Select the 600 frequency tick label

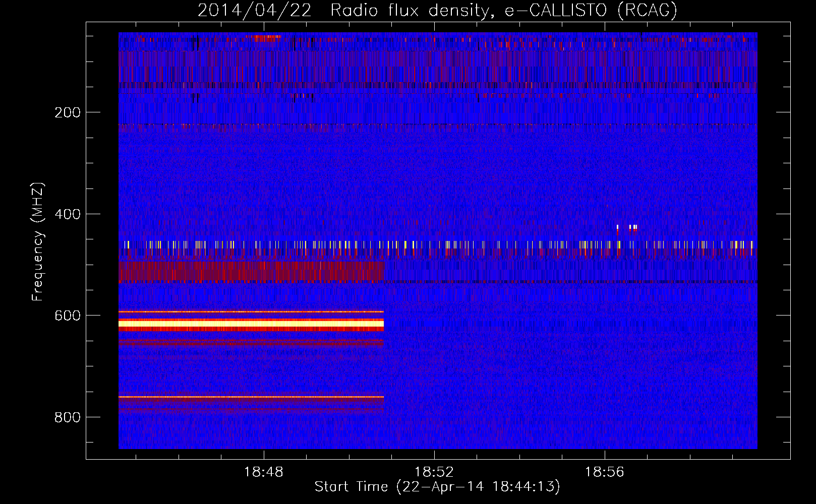(x=68, y=316)
